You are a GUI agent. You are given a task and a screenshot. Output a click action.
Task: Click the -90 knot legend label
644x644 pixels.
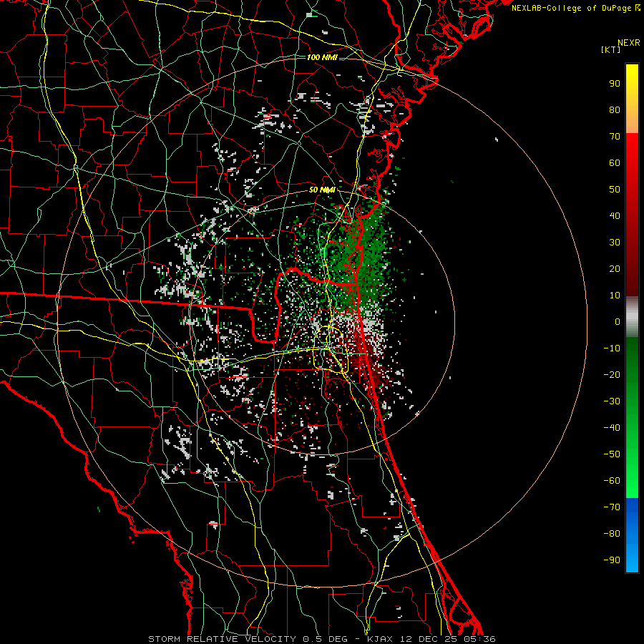coord(612,560)
